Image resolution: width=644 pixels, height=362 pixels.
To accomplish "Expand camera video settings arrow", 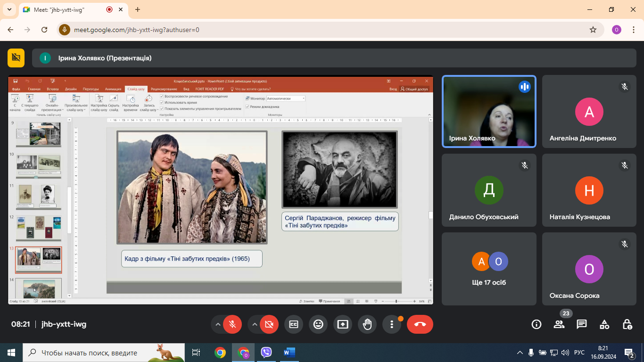I will point(255,324).
